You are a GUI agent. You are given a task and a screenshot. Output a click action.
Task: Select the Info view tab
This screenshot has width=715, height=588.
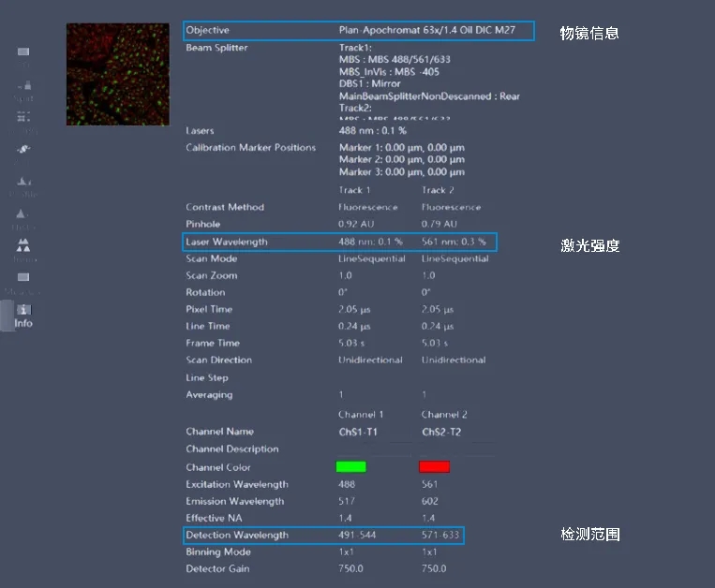(23, 316)
